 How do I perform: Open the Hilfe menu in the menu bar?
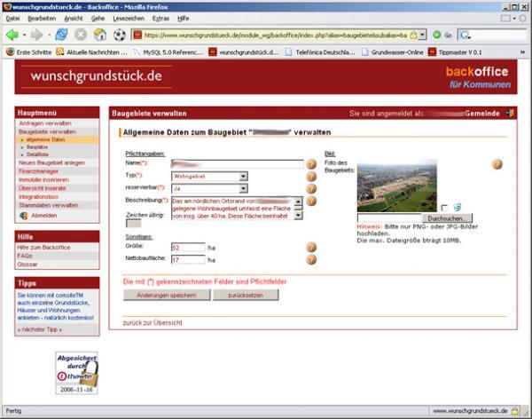(x=184, y=19)
